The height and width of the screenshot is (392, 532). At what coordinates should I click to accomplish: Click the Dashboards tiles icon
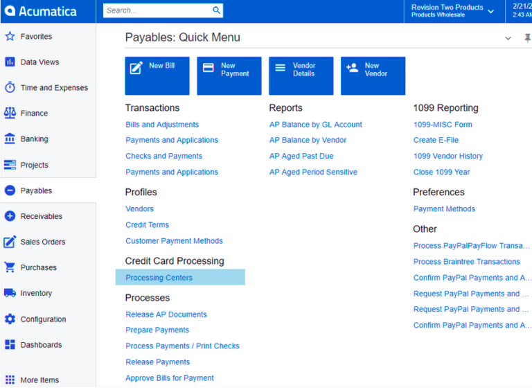click(x=10, y=344)
